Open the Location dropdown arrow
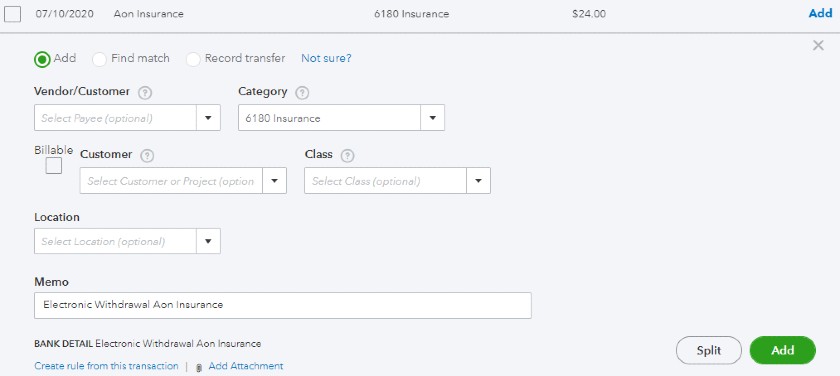Image resolution: width=840 pixels, height=376 pixels. coord(208,241)
